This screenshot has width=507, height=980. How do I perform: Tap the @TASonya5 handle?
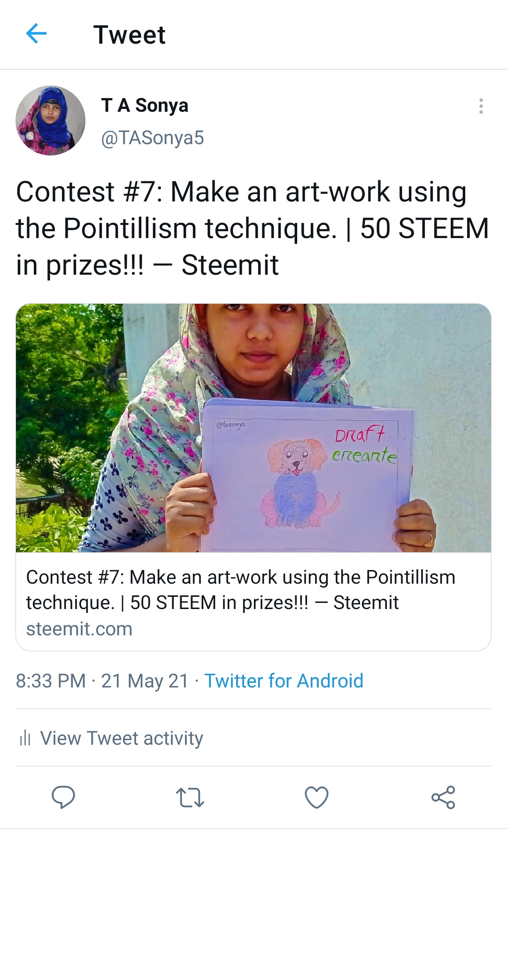[x=153, y=138]
